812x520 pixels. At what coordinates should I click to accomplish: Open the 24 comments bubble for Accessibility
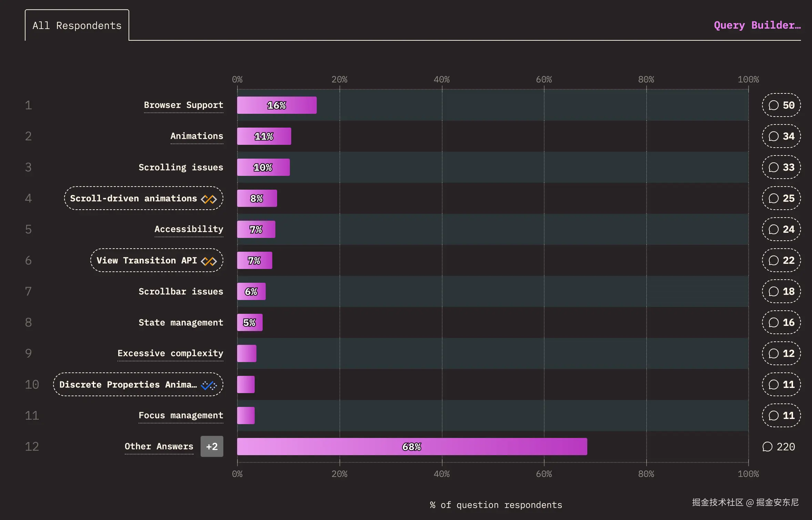tap(781, 229)
